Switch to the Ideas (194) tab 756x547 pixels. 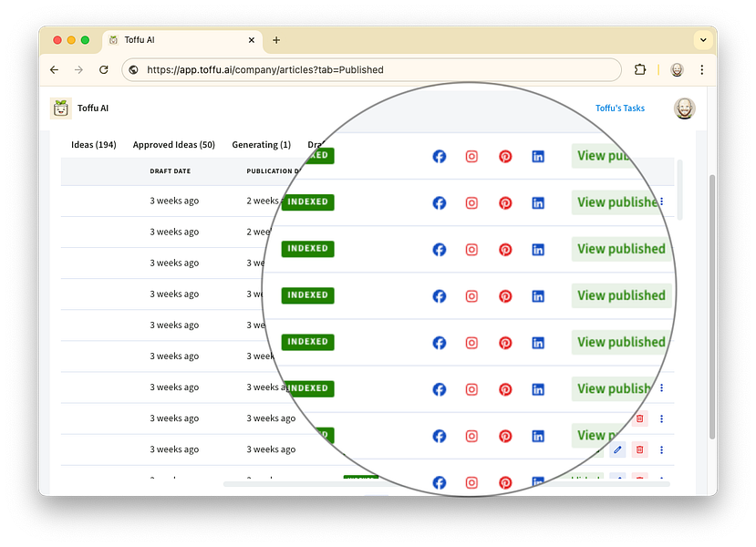(x=94, y=145)
